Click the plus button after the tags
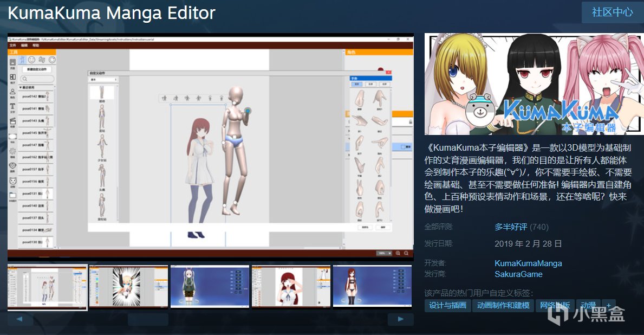 [x=609, y=305]
